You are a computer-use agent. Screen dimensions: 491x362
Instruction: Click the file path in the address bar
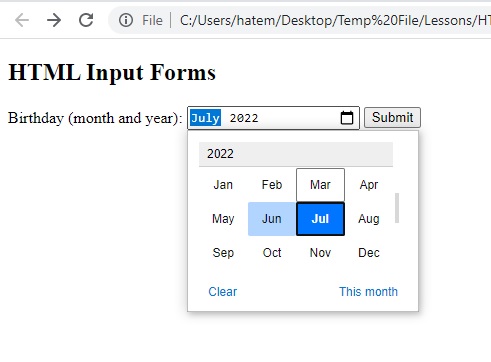[x=335, y=20]
